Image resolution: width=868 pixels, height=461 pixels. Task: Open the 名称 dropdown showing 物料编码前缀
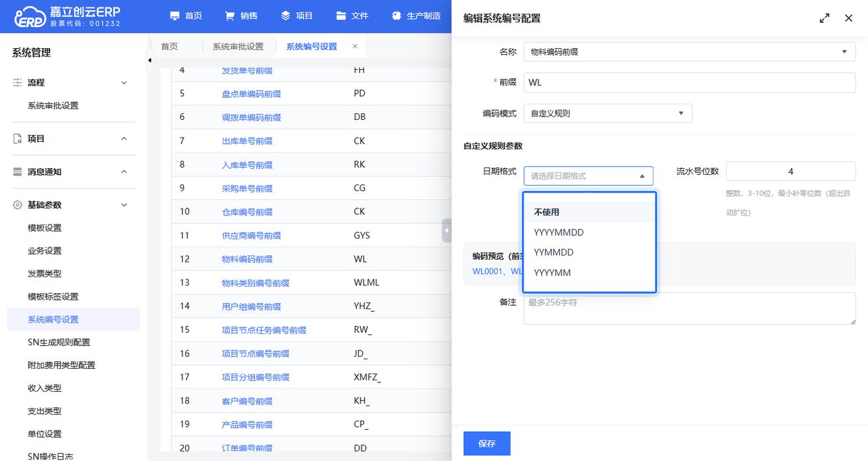(690, 52)
